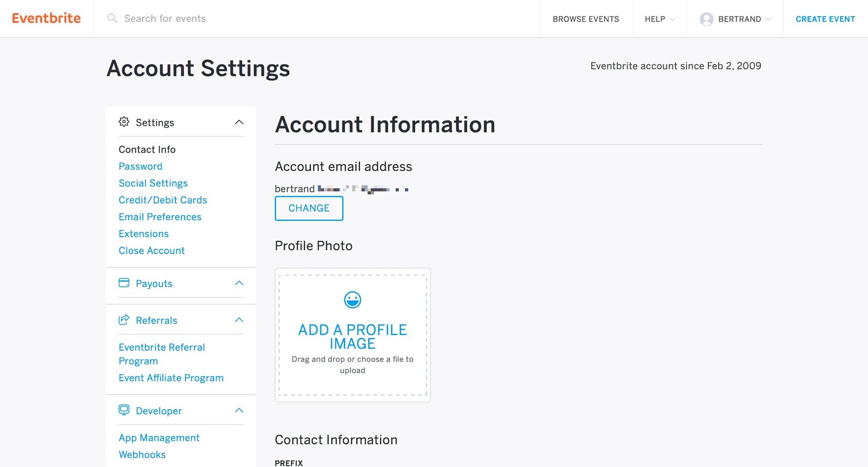
Task: Click the Change email button
Action: (309, 208)
